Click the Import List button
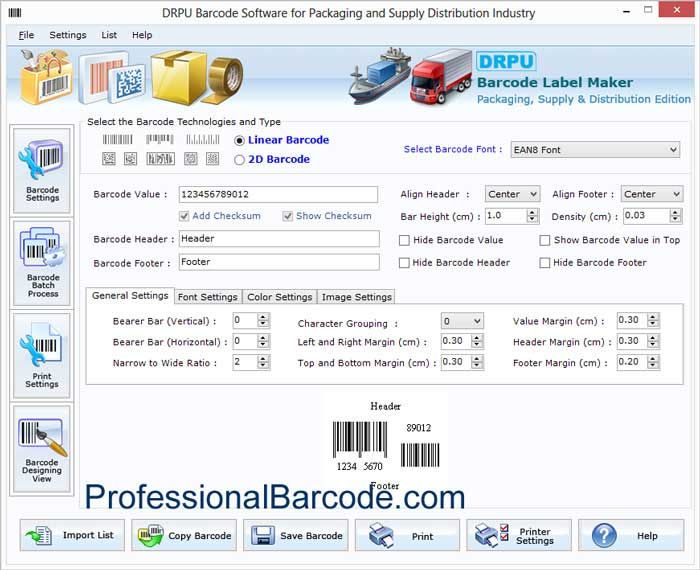This screenshot has height=570, width=700. click(72, 535)
